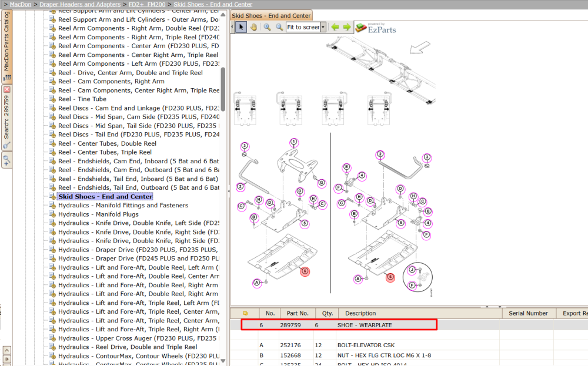Activate the hand pan tool

pyautogui.click(x=254, y=27)
